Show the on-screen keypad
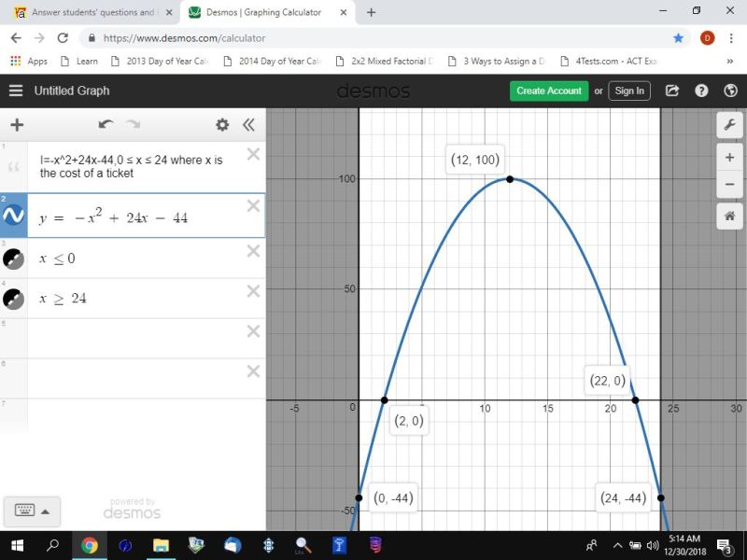Image resolution: width=747 pixels, height=560 pixels. 25,511
